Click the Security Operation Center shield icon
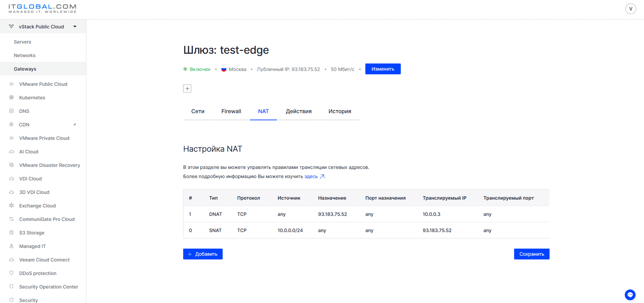Image resolution: width=644 pixels, height=303 pixels. click(12, 287)
